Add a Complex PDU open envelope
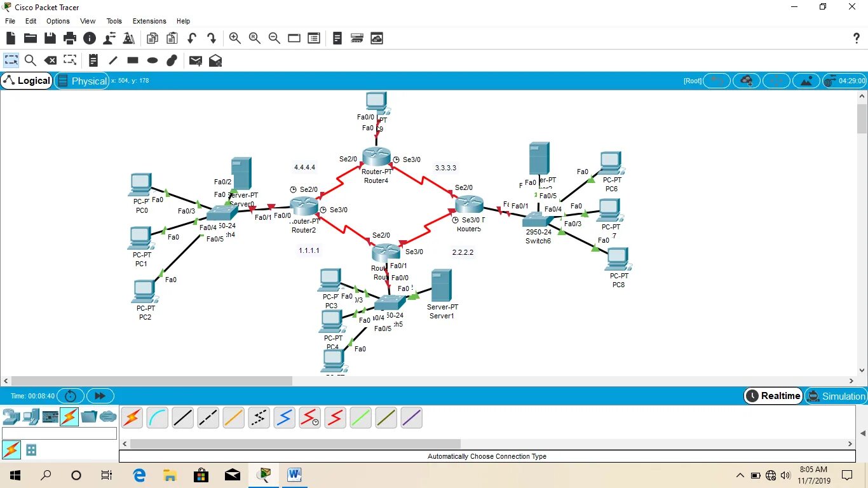 (215, 60)
